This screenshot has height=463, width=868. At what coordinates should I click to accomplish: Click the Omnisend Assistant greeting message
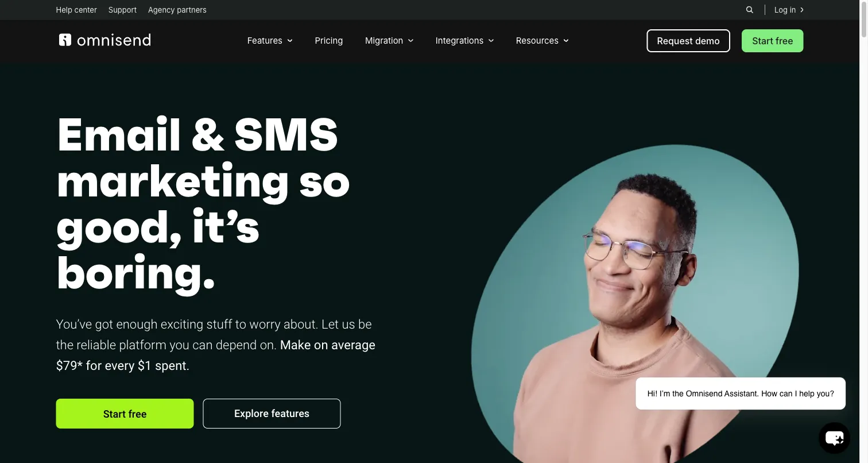[x=741, y=393]
